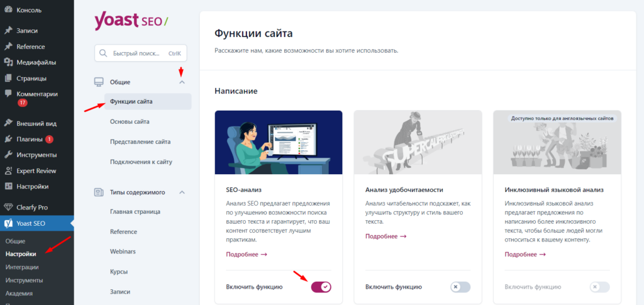Click the magnifier icon in quick search

[104, 53]
